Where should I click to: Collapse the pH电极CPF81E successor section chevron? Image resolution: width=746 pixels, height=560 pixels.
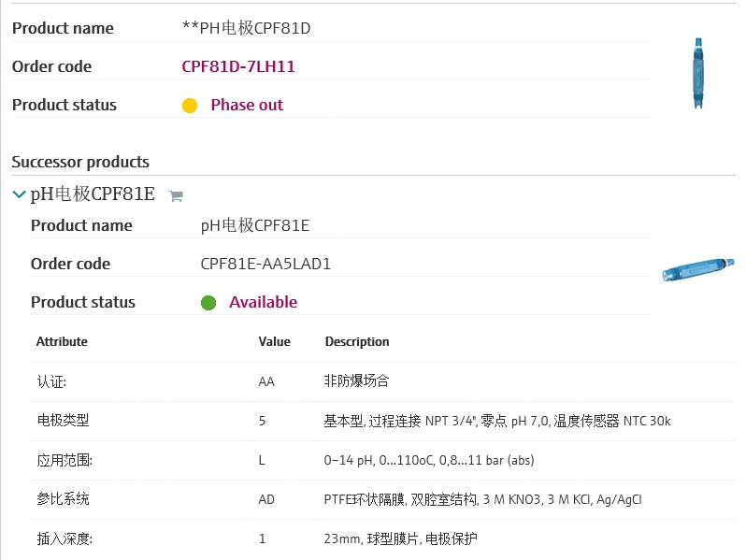[x=19, y=194]
